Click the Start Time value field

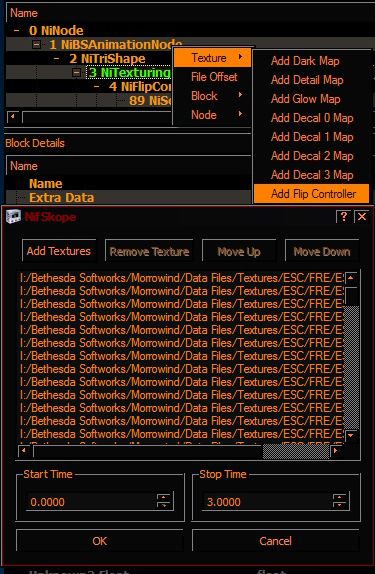click(92, 502)
